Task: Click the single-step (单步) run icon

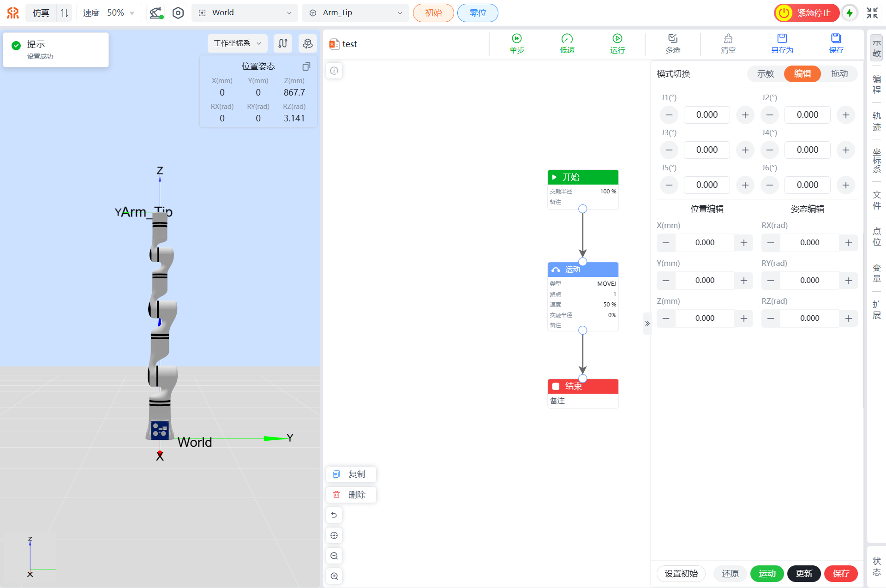Action: (517, 39)
